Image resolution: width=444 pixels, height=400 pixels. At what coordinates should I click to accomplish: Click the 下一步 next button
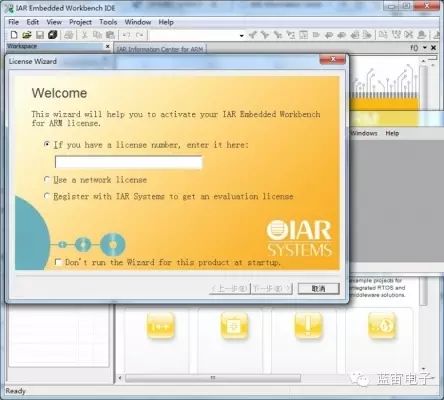click(x=272, y=288)
